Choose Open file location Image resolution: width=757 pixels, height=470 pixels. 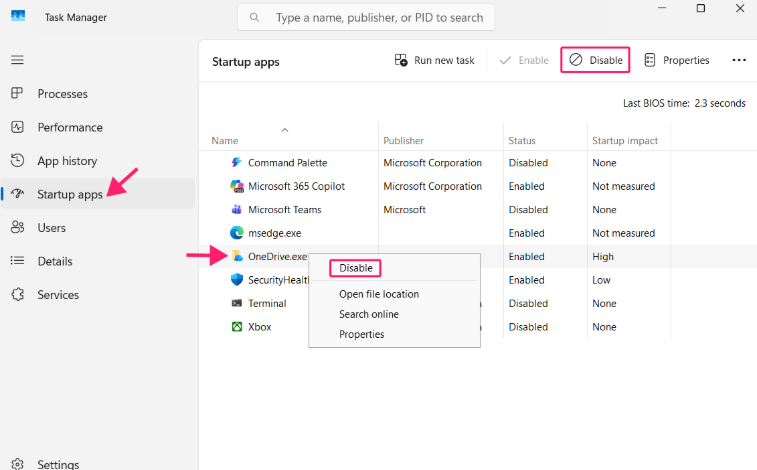click(x=379, y=294)
